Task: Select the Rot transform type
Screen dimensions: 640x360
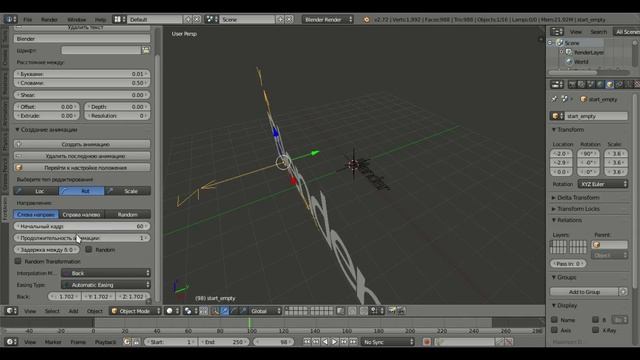Action: pos(82,191)
